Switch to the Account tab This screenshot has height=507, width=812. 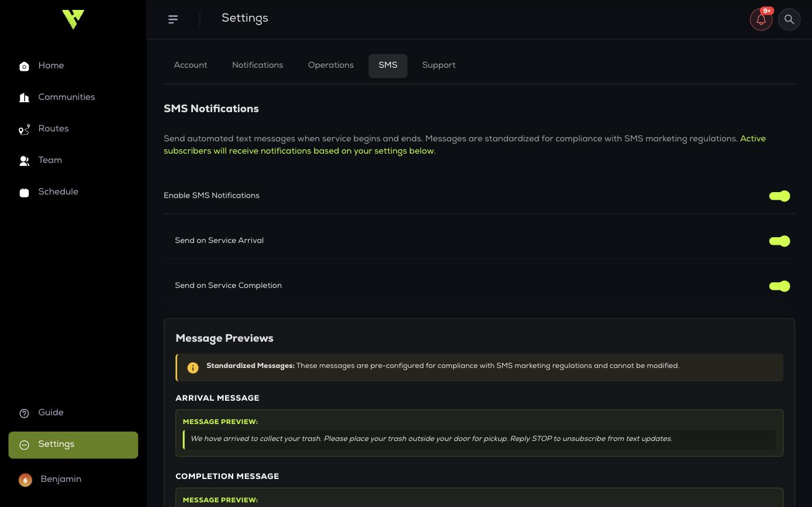tap(191, 65)
